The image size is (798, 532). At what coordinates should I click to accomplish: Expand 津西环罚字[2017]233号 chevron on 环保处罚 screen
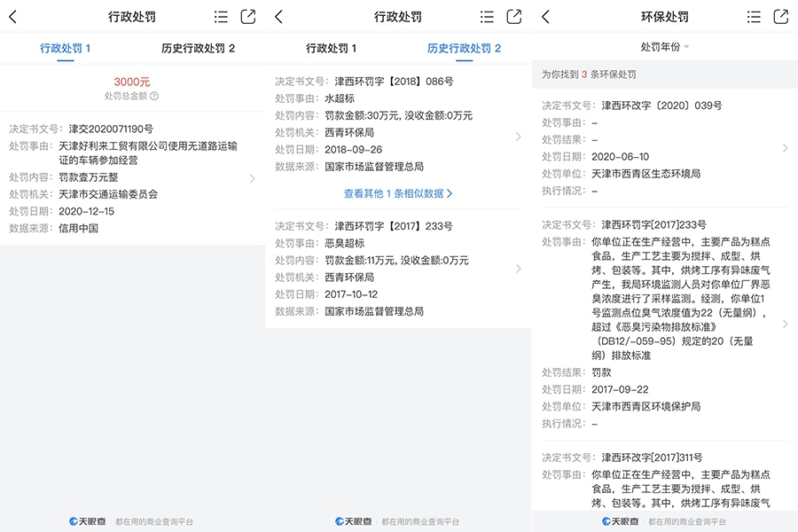pos(786,324)
